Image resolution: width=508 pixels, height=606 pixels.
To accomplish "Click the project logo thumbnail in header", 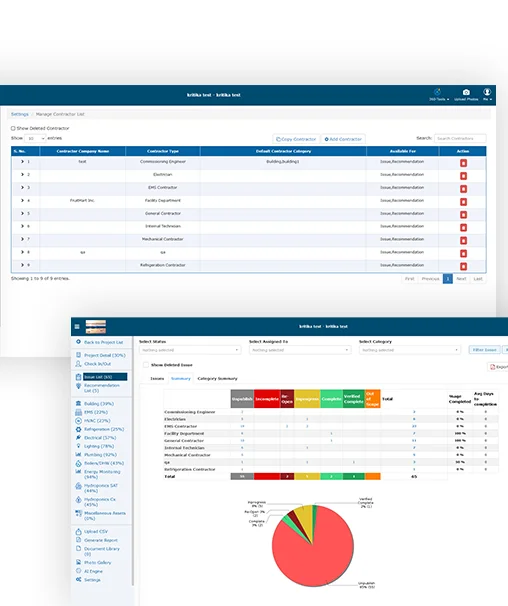I will point(95,327).
